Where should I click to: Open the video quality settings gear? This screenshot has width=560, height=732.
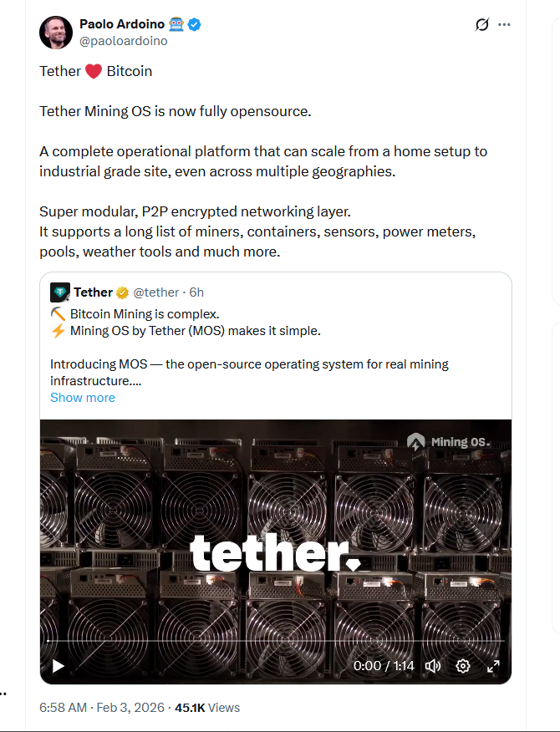tap(462, 666)
